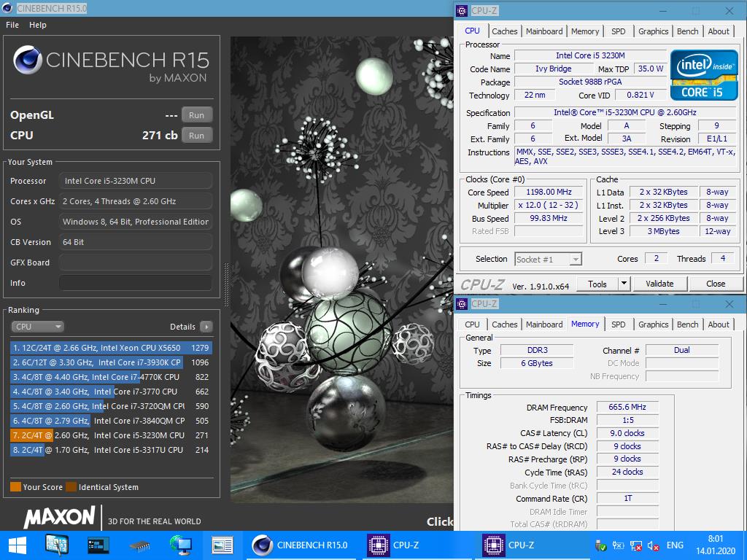Activate first CPU-Z taskbar button
The height and width of the screenshot is (560, 747).
417,545
